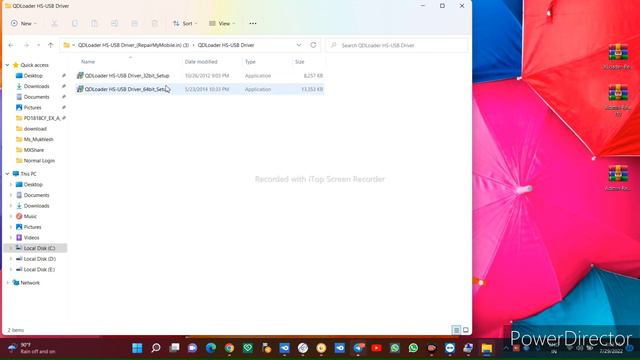Go up one folder level
The height and width of the screenshot is (360, 640).
[x=51, y=45]
